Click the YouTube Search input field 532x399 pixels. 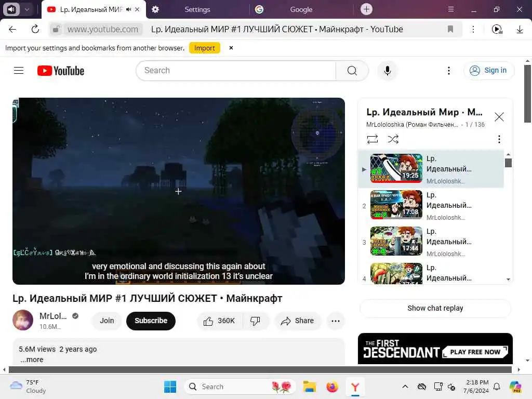(x=236, y=71)
